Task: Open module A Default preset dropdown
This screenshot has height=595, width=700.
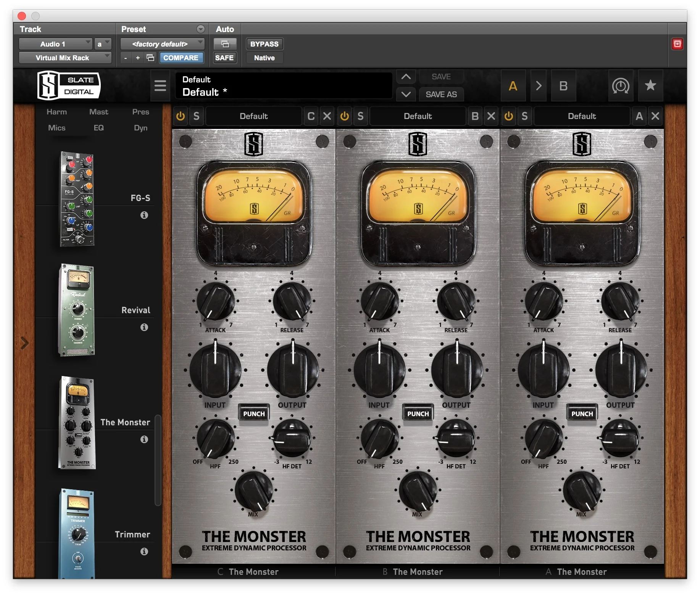Action: [x=582, y=116]
